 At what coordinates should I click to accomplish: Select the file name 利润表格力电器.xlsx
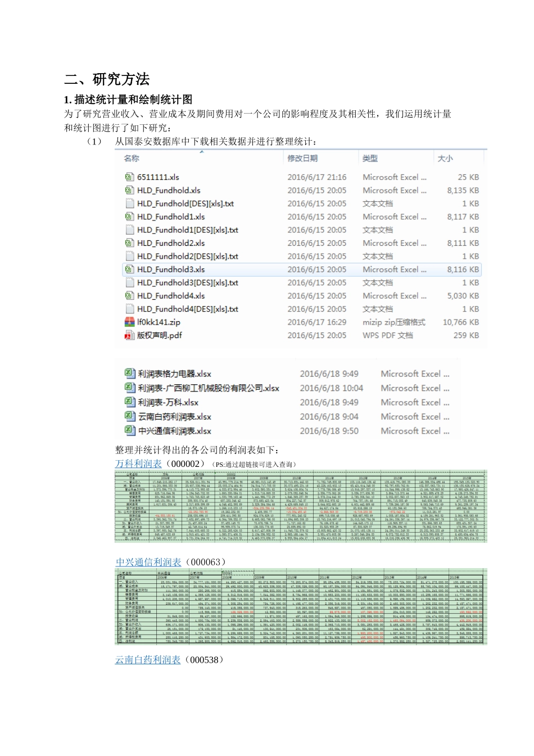point(175,374)
